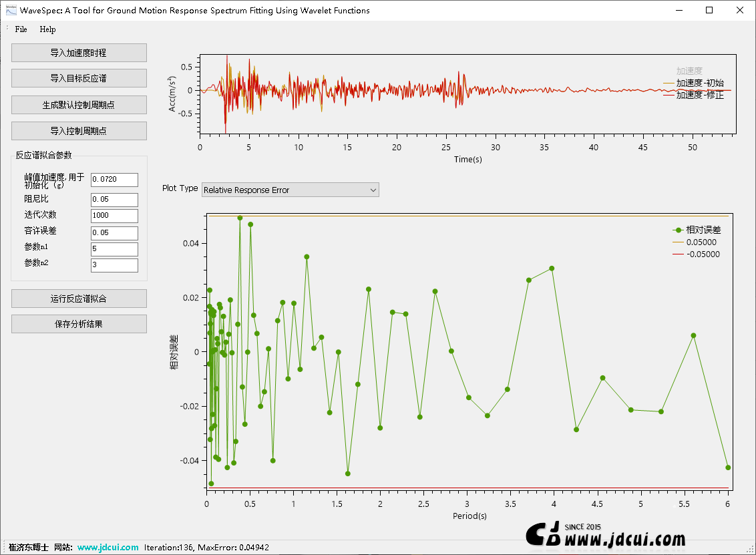Click the jdcui.com logo watermark

[x=606, y=534]
